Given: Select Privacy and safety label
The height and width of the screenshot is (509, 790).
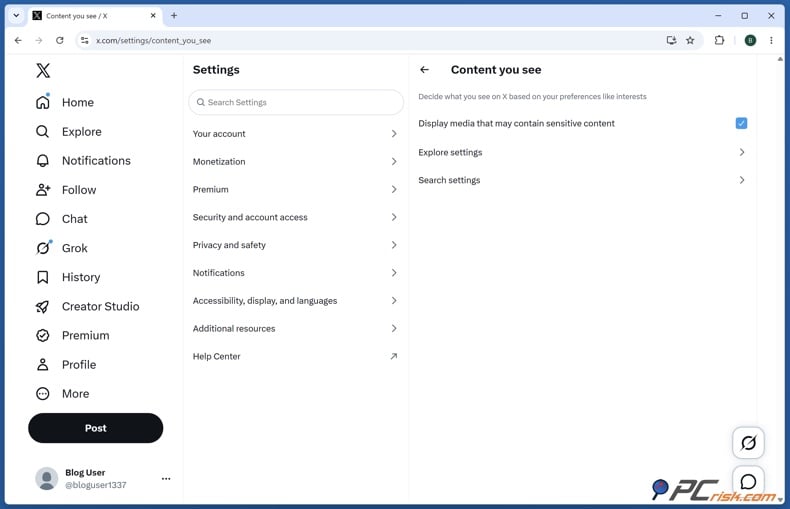Looking at the screenshot, I should pyautogui.click(x=229, y=245).
